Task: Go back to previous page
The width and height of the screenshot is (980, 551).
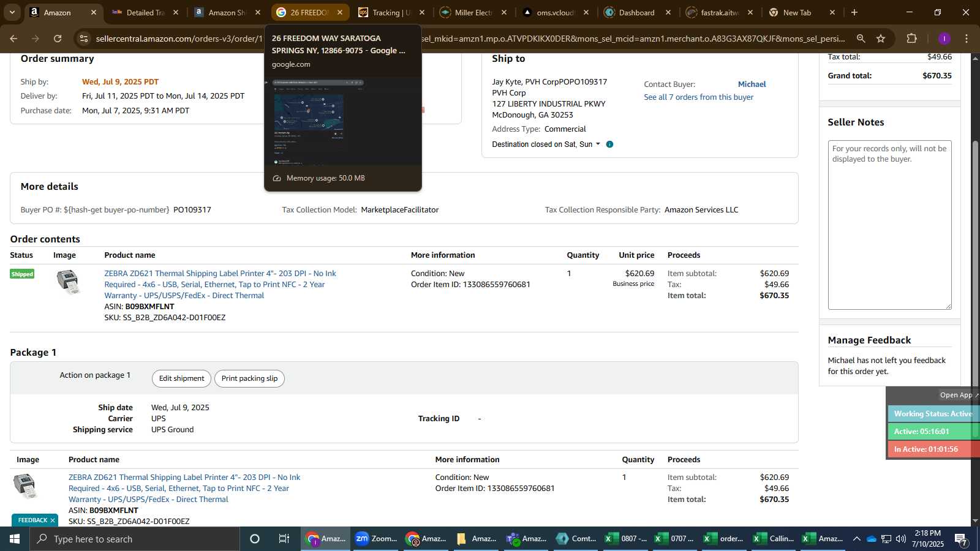Action: click(13, 39)
